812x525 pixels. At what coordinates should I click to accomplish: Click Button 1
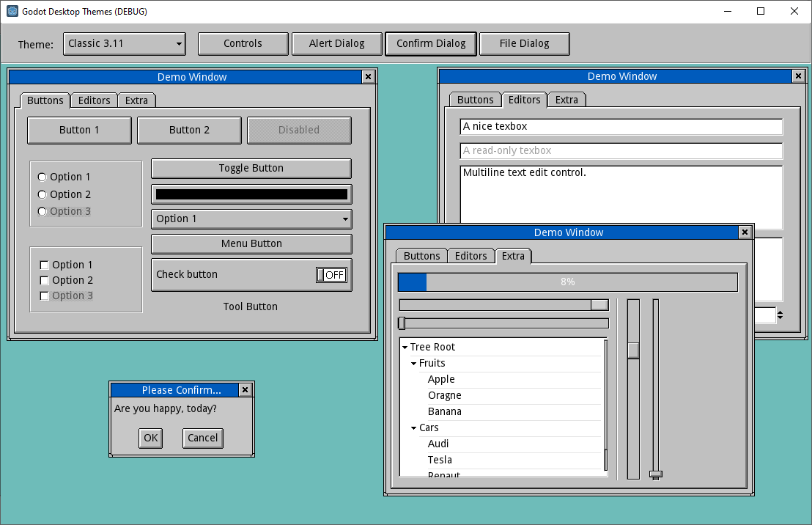click(79, 130)
